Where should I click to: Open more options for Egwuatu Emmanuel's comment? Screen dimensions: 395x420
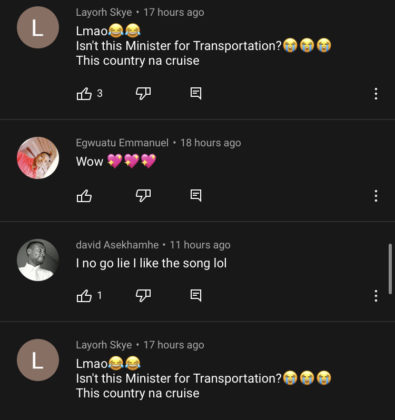pyautogui.click(x=376, y=196)
